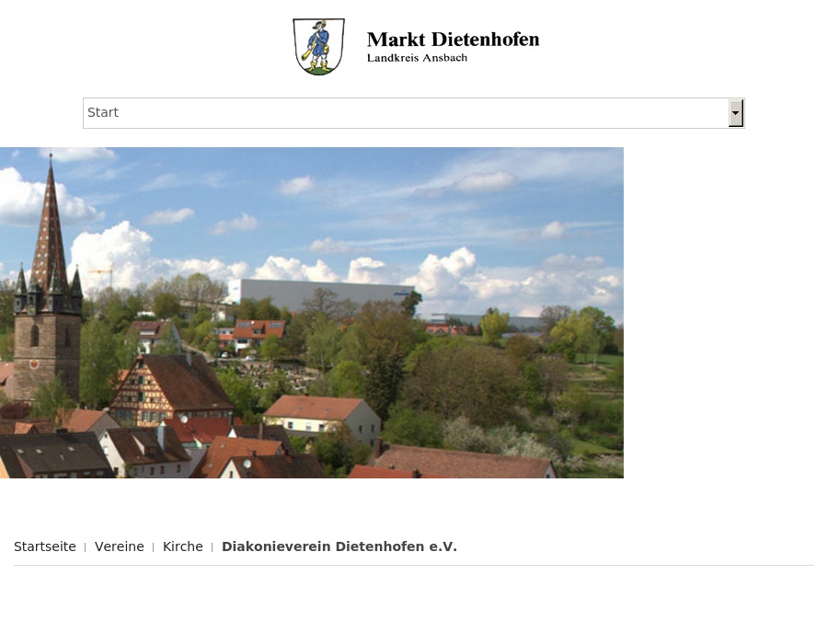Viewport: 828px width, 644px height.
Task: Select the "Diakonieverein Dietenhofen e.V." breadcrumb entry
Action: 339,546
